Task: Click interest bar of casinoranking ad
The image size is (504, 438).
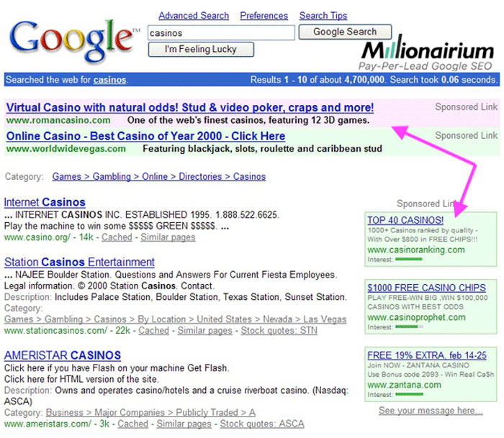Action: click(x=408, y=259)
